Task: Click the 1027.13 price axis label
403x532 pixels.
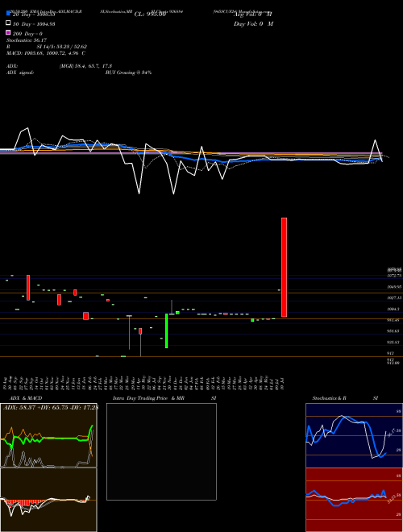Action: click(x=394, y=298)
